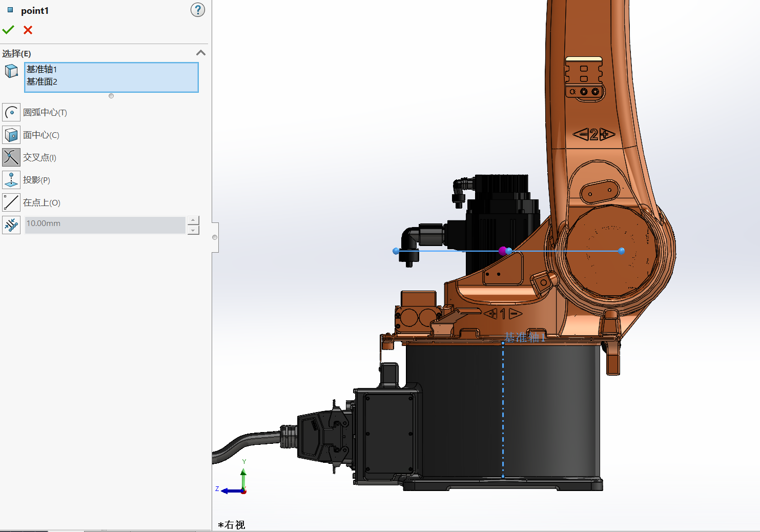
Task: Grab the selection box resize handle
Action: 111,96
